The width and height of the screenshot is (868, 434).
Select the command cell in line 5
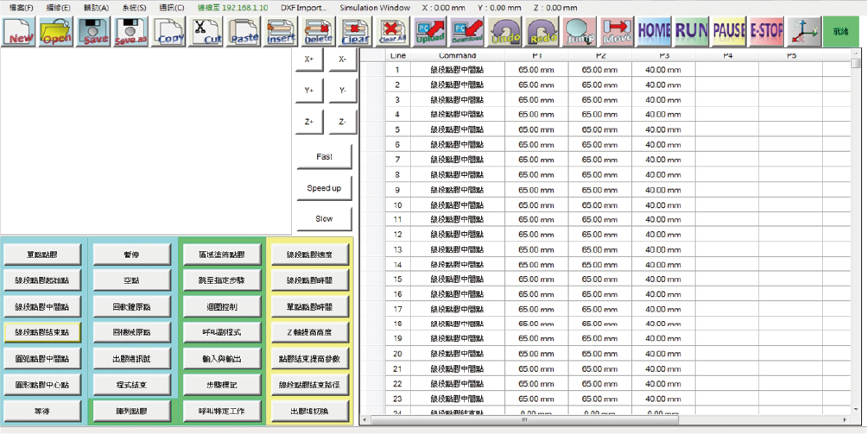[457, 130]
